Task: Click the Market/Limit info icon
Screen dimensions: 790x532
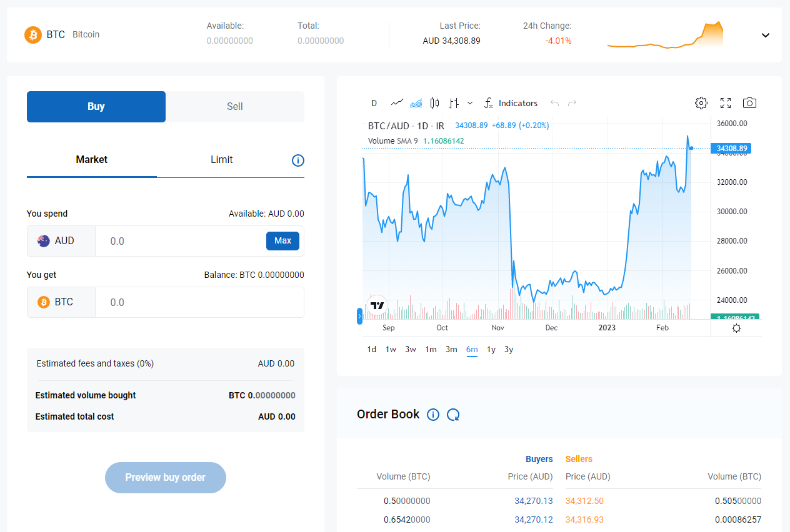Action: pyautogui.click(x=298, y=160)
